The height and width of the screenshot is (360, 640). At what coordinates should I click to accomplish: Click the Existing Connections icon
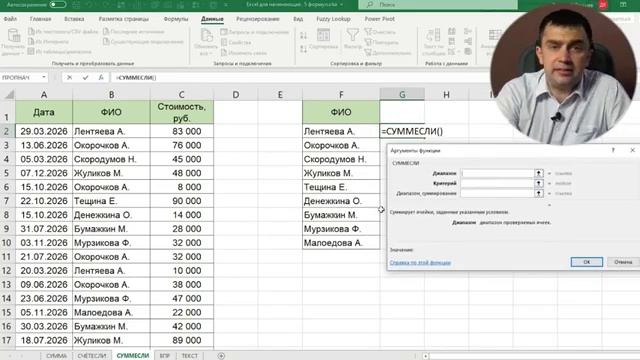tap(106, 42)
